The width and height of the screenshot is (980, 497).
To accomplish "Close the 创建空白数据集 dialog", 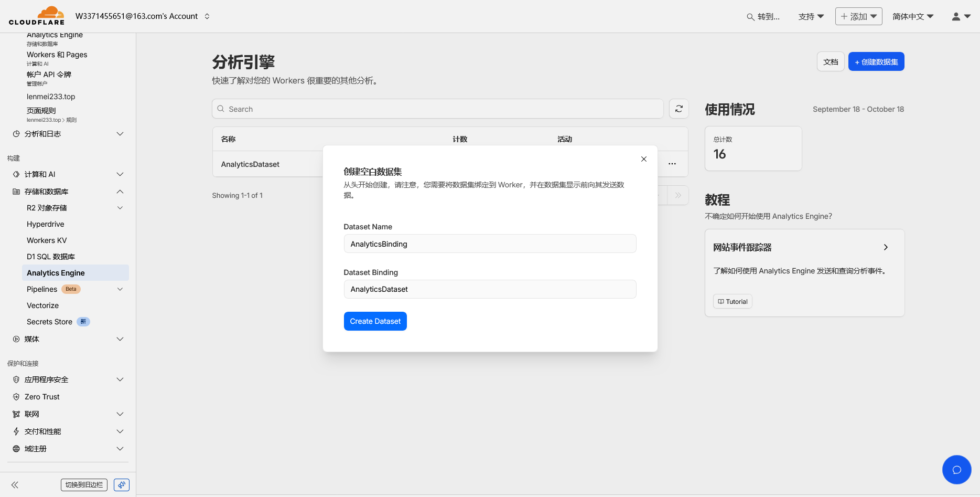I will [x=643, y=159].
